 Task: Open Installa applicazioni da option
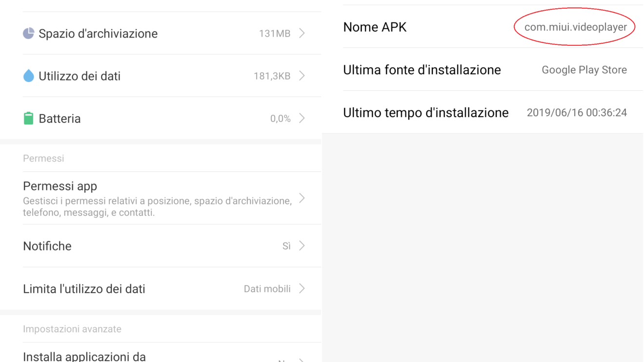(84, 356)
